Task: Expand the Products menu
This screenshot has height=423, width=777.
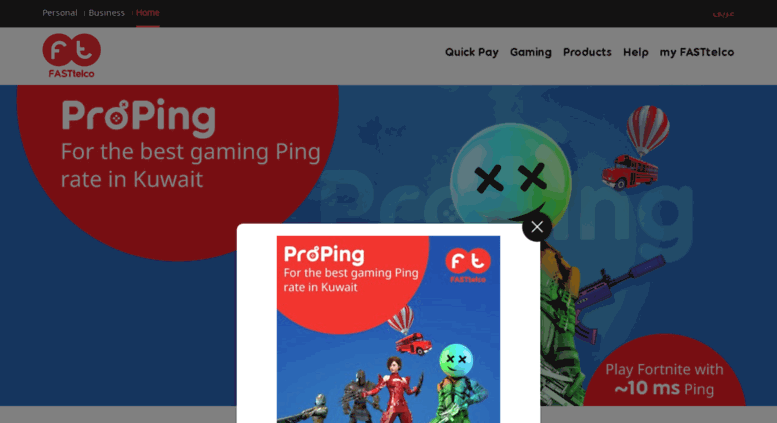Action: (587, 52)
